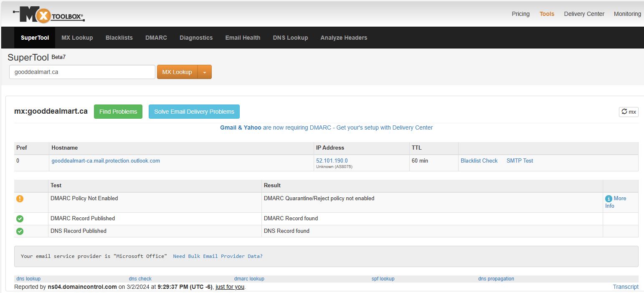Follow the Gmail & Yahoo DMARC requirement link
Image resolution: width=644 pixels, height=293 pixels.
tap(327, 127)
